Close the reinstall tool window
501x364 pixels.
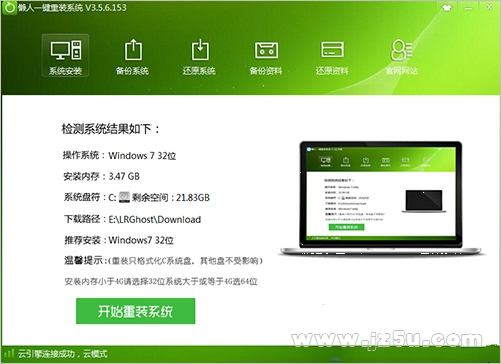(489, 7)
